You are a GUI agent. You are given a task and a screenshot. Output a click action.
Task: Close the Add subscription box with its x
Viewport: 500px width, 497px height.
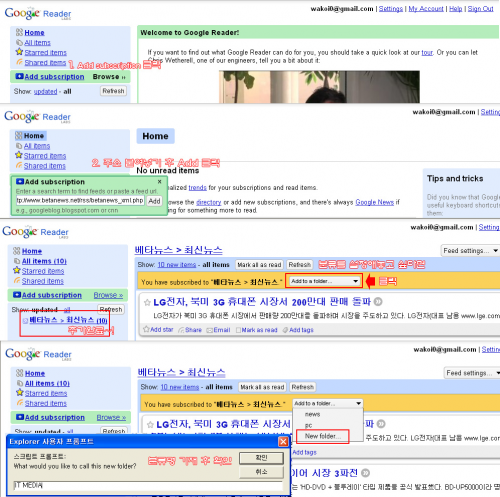coord(160,182)
